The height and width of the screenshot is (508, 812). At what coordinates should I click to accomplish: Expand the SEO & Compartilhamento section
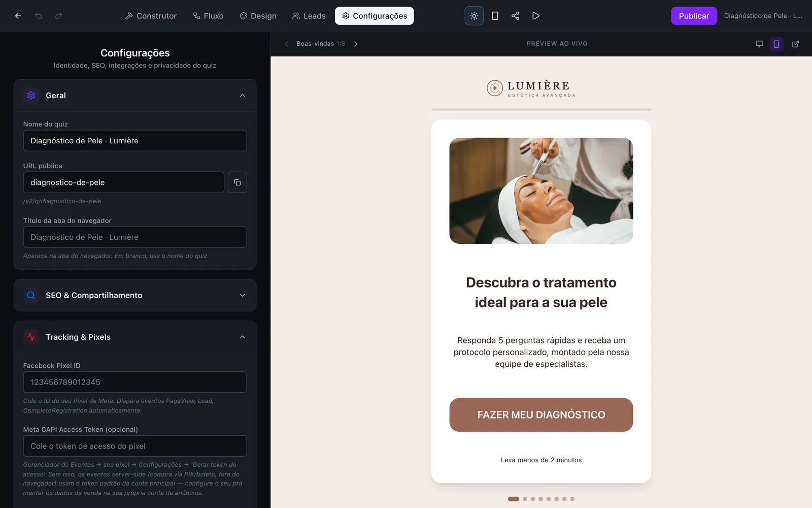[x=242, y=295]
